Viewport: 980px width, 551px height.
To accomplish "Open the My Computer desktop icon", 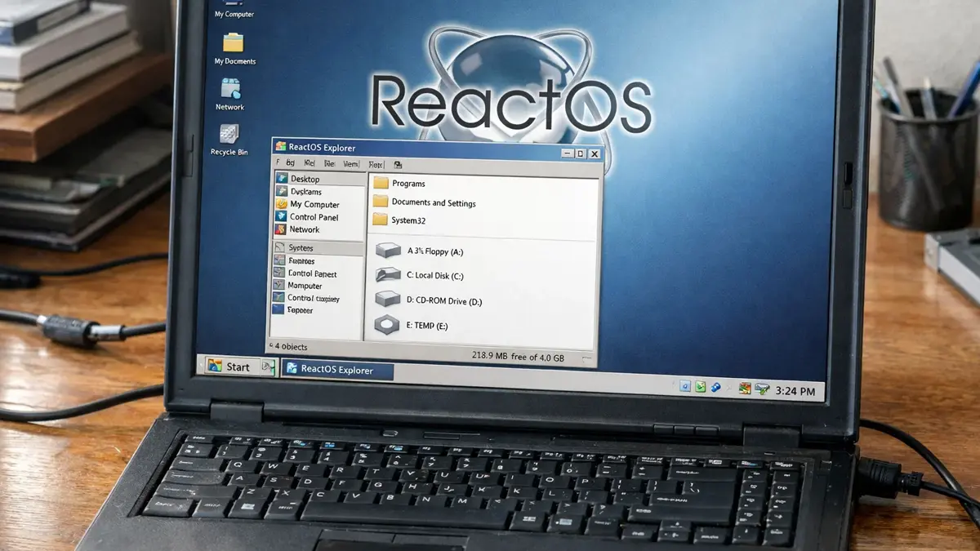I will [234, 9].
